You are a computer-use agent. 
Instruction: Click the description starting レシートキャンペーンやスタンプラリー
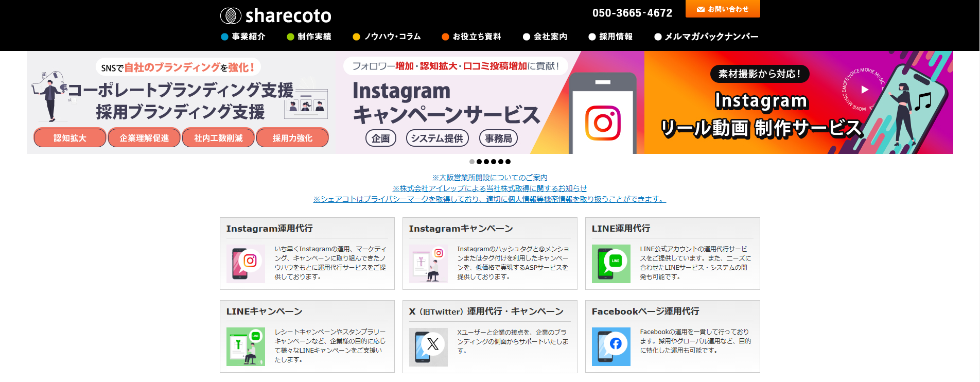tap(330, 346)
